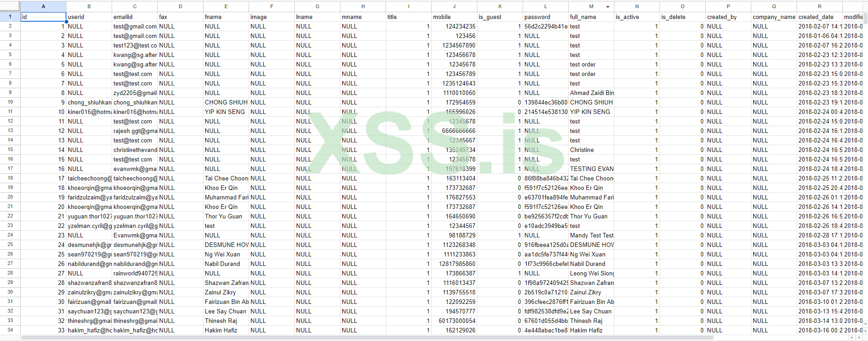This screenshot has width=868, height=341.
Task: Click userid cell 'hakim_hafiz@hc'
Action: [89, 330]
